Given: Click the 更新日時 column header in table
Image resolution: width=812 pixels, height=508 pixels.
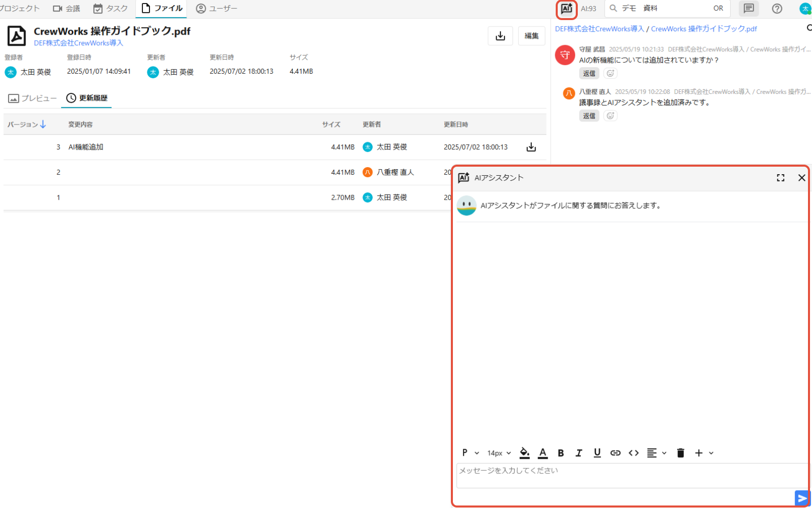Looking at the screenshot, I should pos(456,124).
